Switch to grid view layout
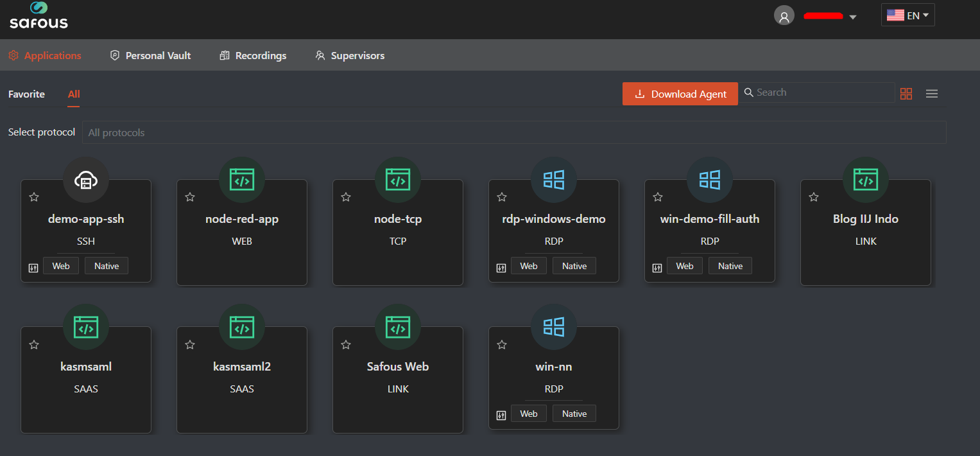 coord(906,94)
